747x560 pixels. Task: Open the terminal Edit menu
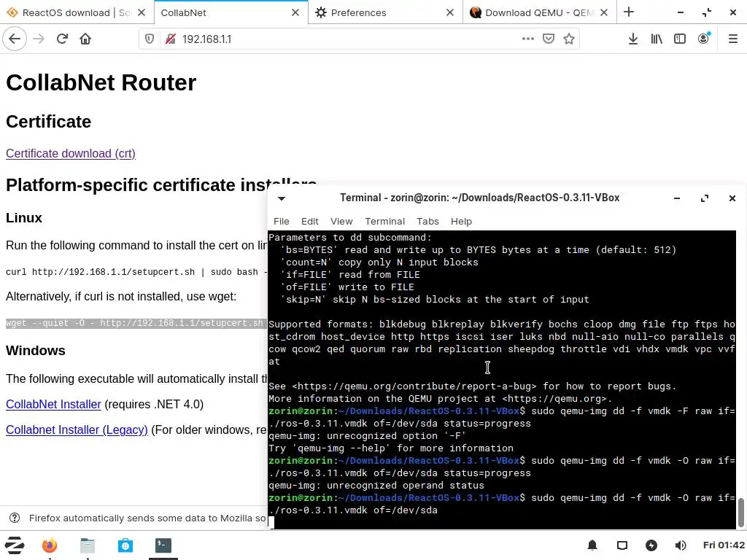point(309,222)
